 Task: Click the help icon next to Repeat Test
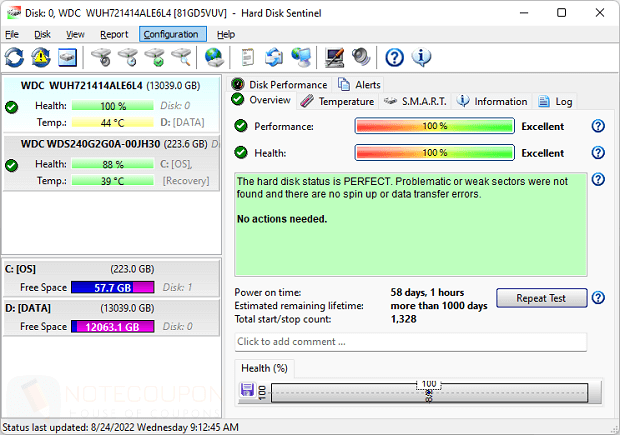pos(598,298)
